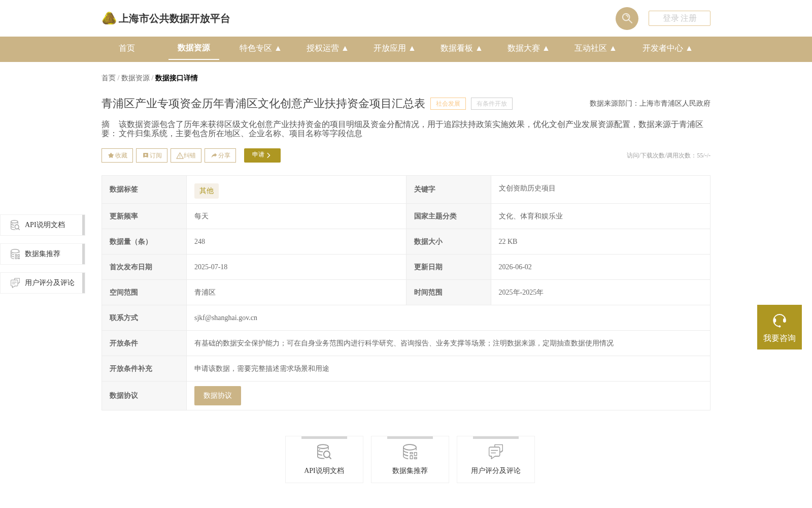Click the subscribe icon in 订阅 button
The width and height of the screenshot is (812, 508).
(x=146, y=155)
